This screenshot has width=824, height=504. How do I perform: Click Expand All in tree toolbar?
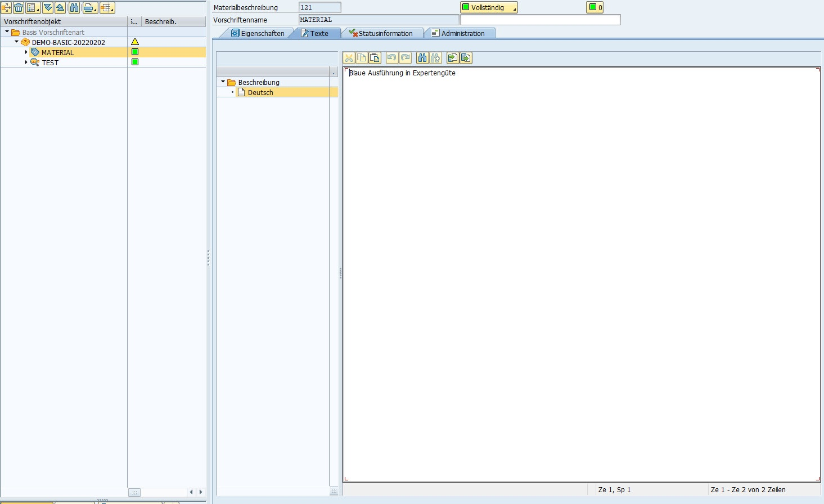click(48, 8)
